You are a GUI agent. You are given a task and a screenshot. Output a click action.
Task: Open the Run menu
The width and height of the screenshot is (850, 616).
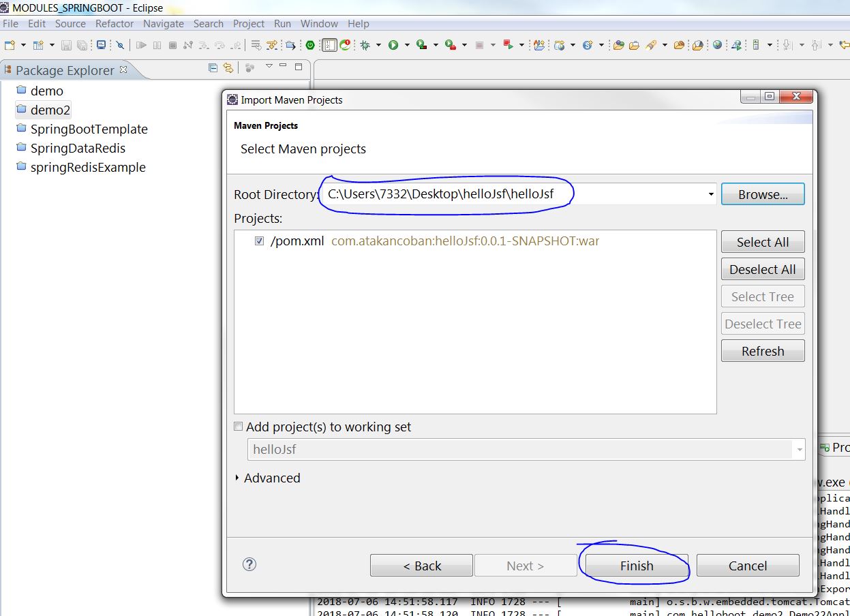pos(282,24)
